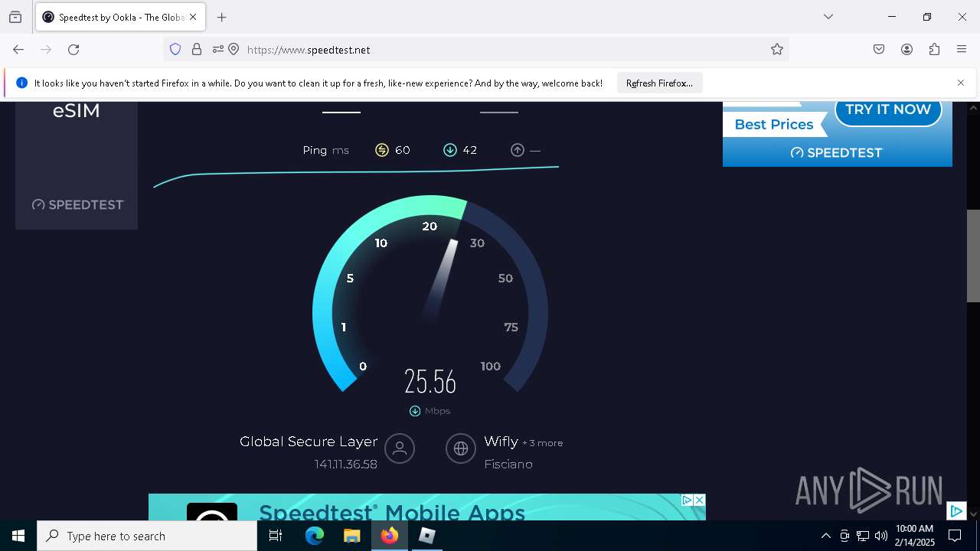Expand the list all tabs chevron
The height and width of the screenshot is (551, 980).
click(x=828, y=17)
